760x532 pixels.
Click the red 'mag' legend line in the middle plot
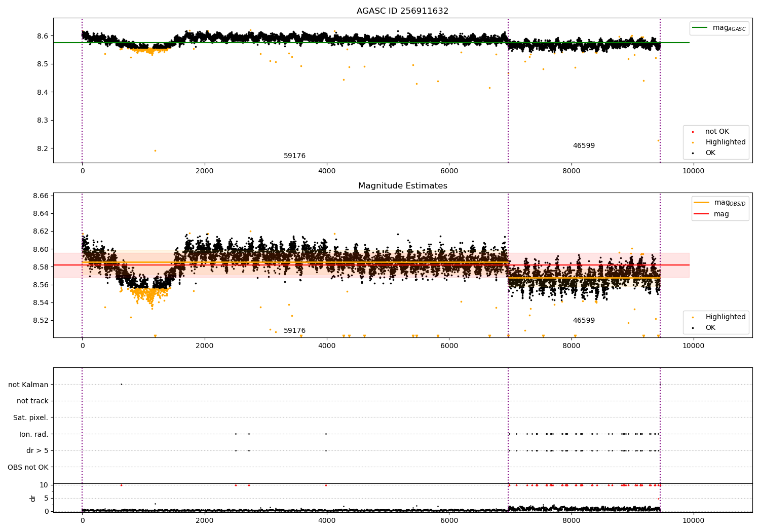click(701, 214)
